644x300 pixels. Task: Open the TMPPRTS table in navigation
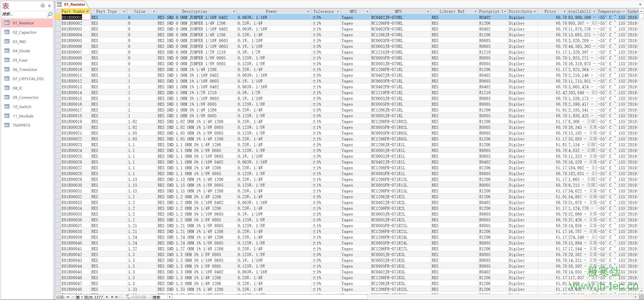pos(21,125)
